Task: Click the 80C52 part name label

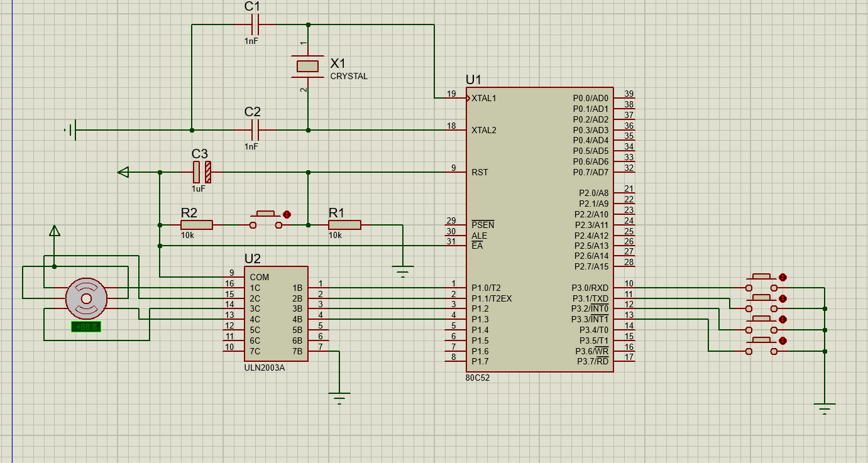Action: click(478, 378)
